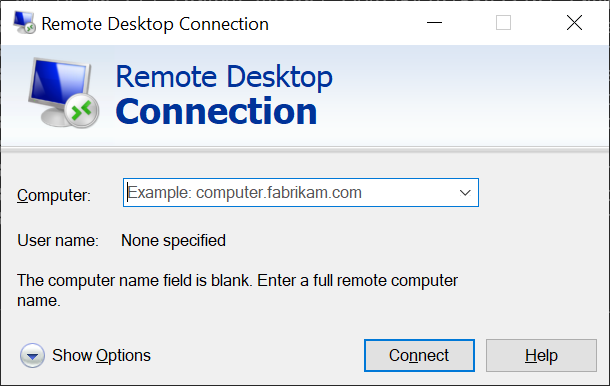Click the window title text in title bar

155,24
